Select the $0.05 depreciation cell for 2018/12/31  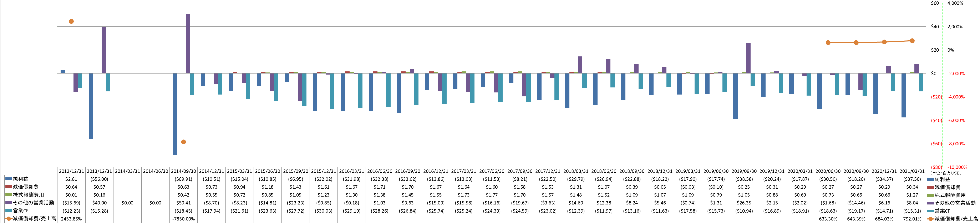click(660, 187)
